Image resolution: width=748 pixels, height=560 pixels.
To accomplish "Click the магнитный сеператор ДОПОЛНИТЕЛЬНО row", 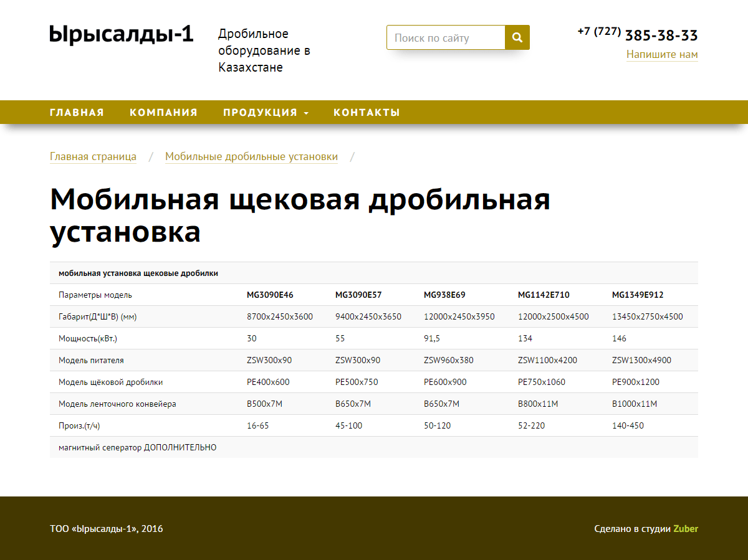I will [x=137, y=447].
